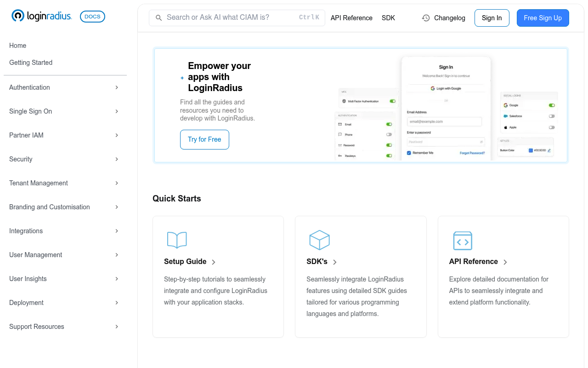Click the Button Color blue swatch
588x368 pixels.
(x=531, y=150)
